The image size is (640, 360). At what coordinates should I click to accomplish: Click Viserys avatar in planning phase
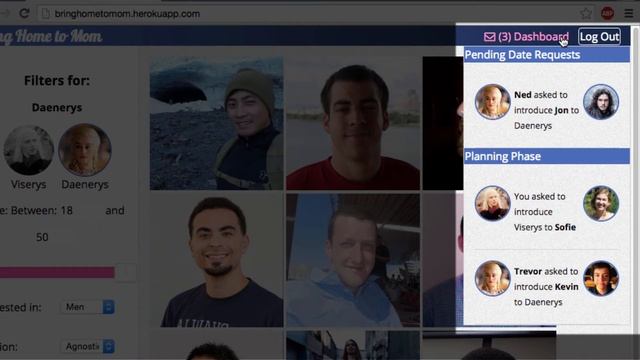(x=492, y=203)
